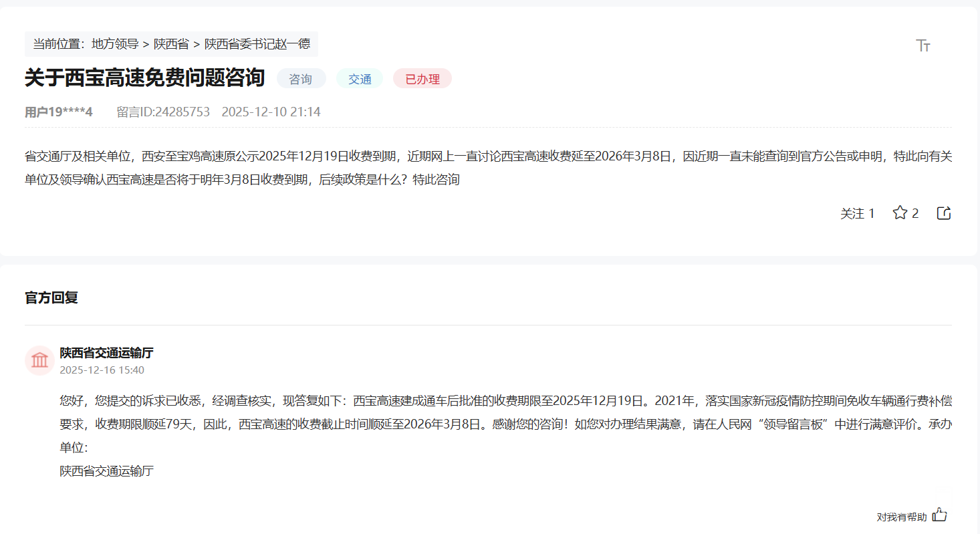Click the red institution avatar icon

[x=39, y=361]
